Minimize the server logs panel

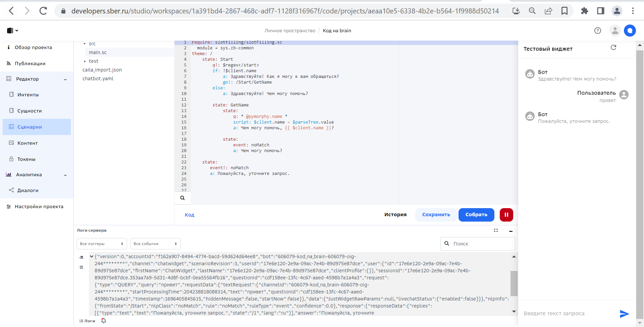[x=511, y=231]
